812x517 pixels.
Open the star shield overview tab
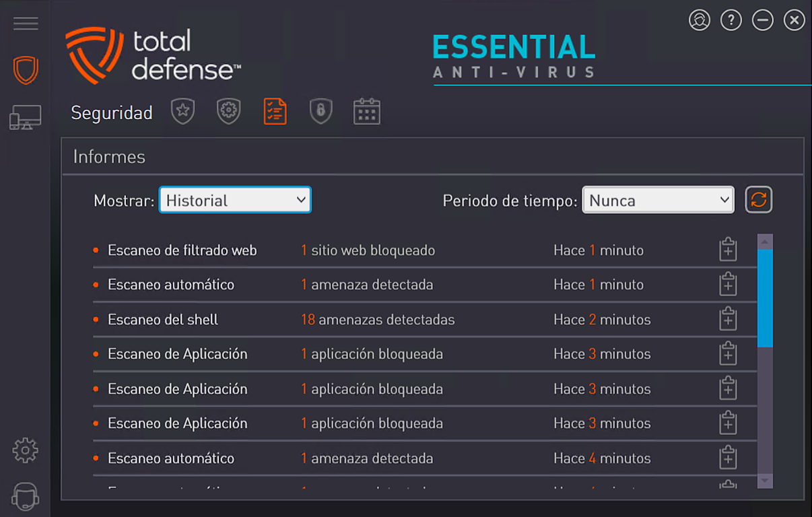click(x=182, y=111)
